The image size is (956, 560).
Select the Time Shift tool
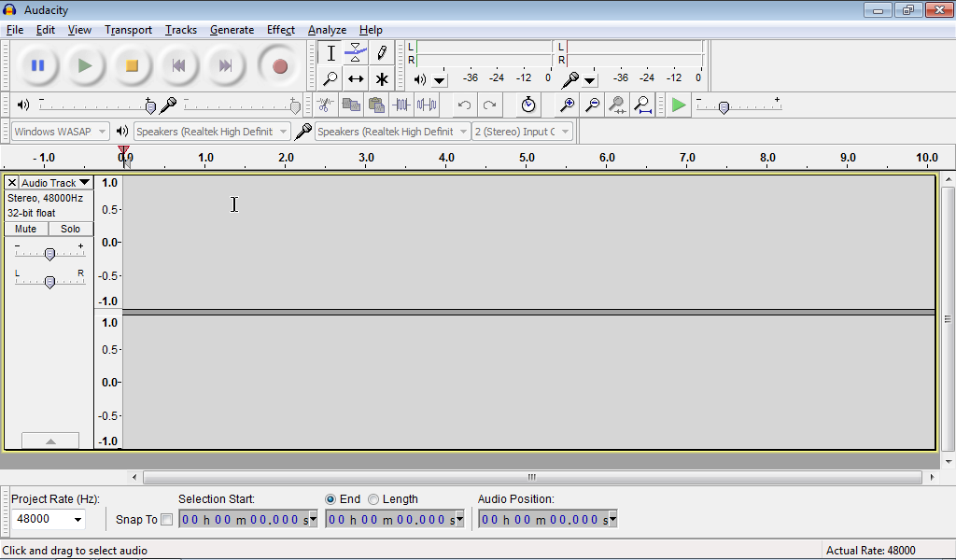[356, 78]
